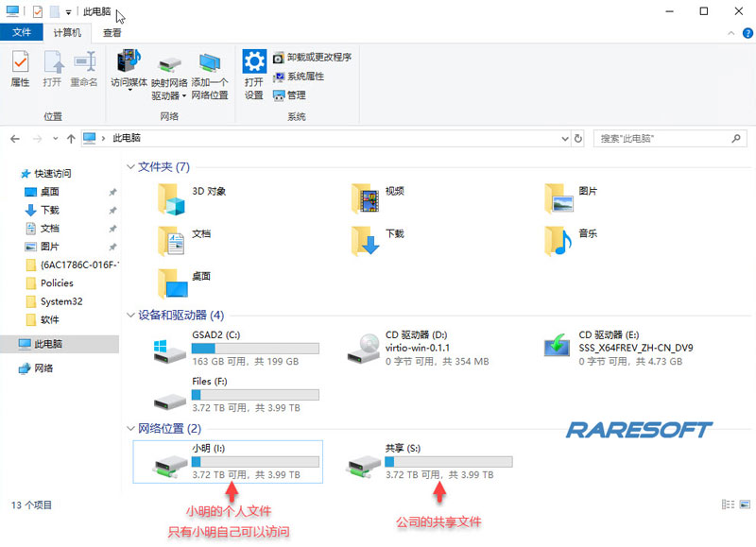Click the 打开设置 gear icon
This screenshot has width=756, height=547.
pos(253,61)
